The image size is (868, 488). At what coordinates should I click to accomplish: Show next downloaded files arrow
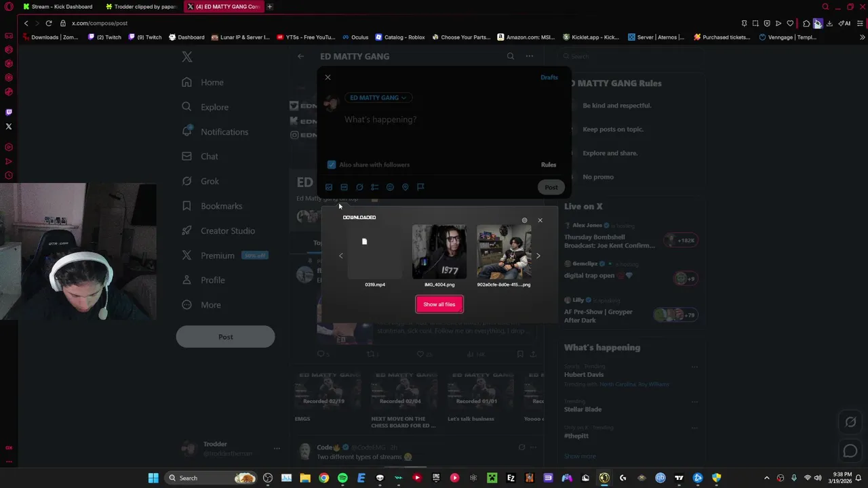(x=538, y=256)
